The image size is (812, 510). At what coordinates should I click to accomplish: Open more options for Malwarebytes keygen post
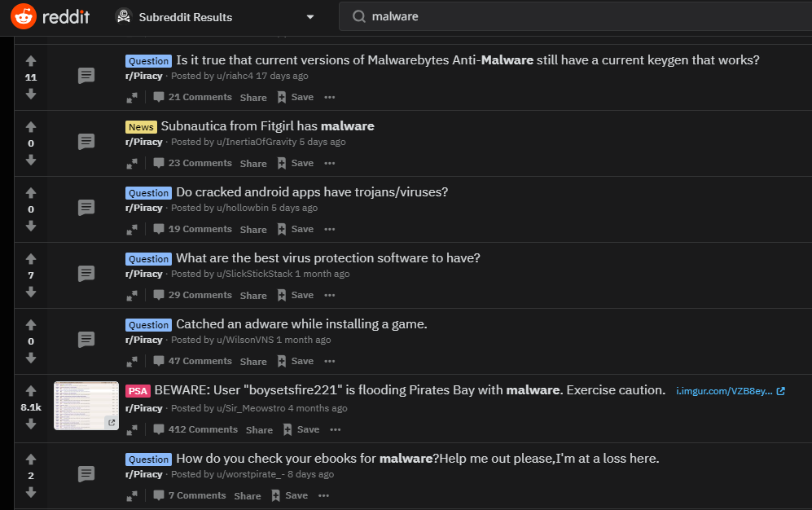330,97
